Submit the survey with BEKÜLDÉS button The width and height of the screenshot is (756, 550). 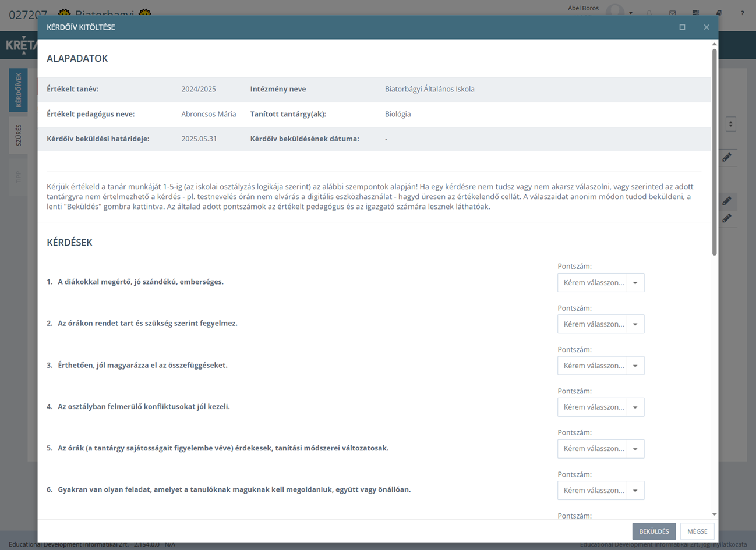coord(654,531)
